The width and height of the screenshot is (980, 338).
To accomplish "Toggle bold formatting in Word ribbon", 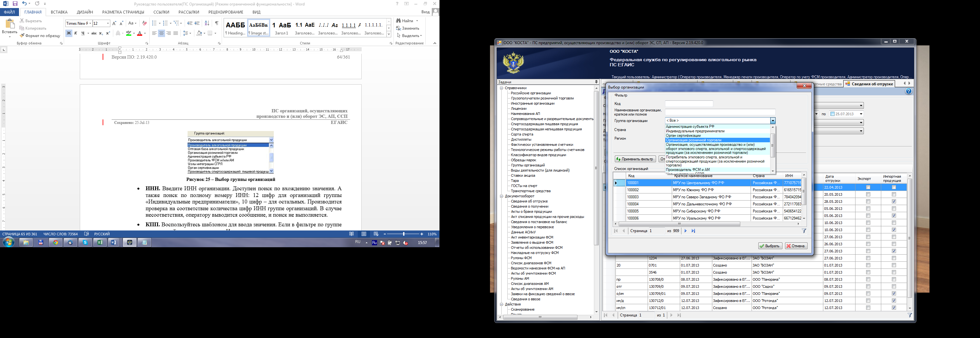I will coord(69,33).
